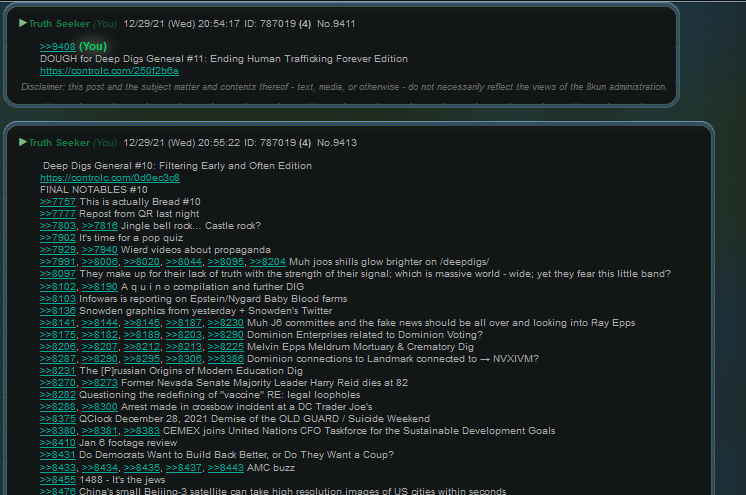Open quote link >>8102
This screenshot has width=746, height=495.
click(58, 287)
